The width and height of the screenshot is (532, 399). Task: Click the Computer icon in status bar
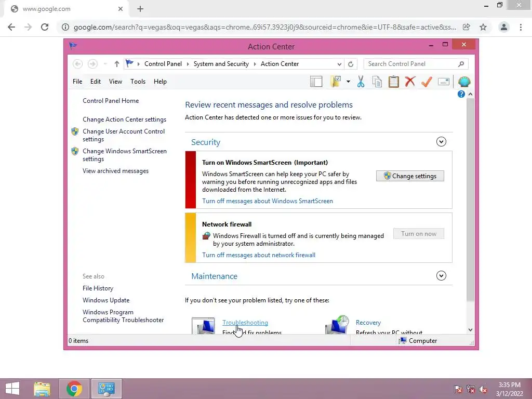pos(403,340)
